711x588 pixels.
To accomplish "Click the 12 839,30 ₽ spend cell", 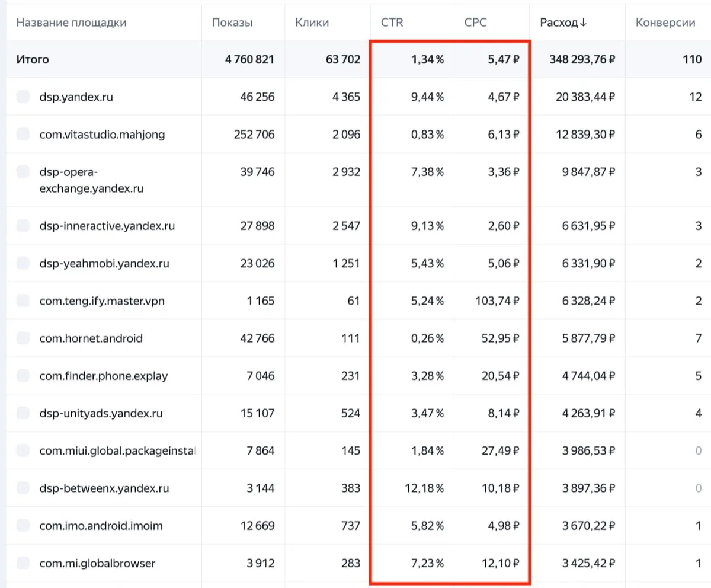I will [585, 135].
